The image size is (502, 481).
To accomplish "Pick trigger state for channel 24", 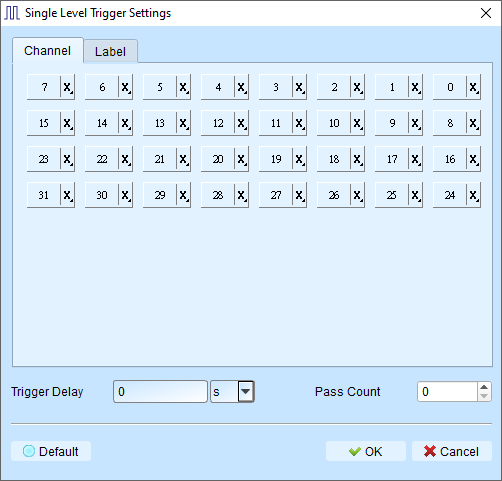I will 473,195.
